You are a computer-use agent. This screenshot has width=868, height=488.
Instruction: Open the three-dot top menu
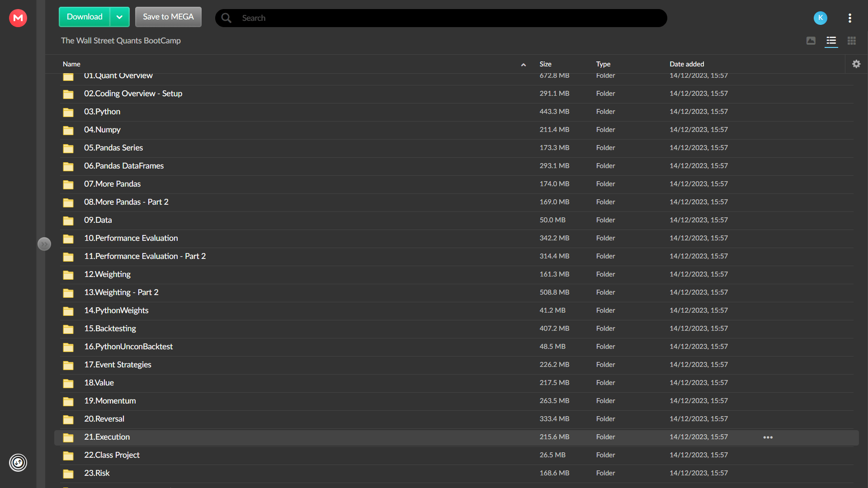pos(850,18)
